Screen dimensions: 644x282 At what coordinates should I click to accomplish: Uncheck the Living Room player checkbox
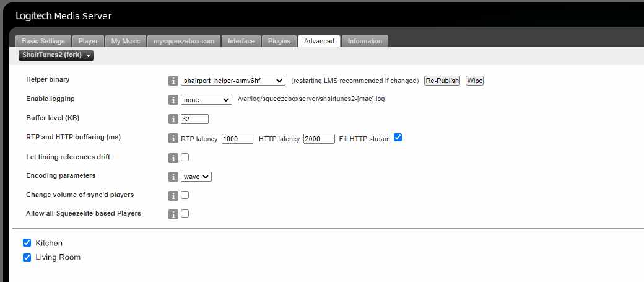(x=27, y=257)
